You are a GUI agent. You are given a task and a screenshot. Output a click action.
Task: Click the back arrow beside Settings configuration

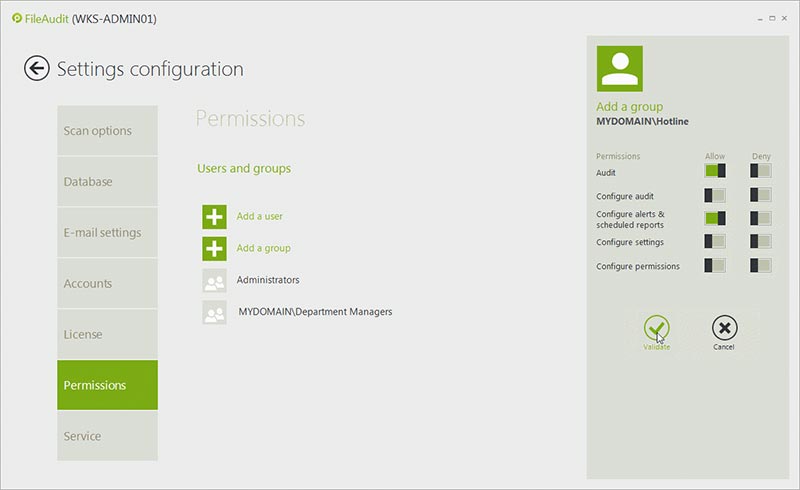click(37, 68)
